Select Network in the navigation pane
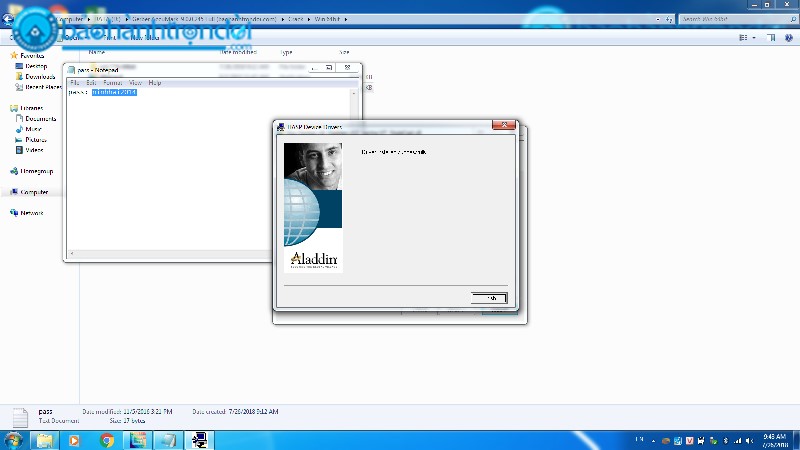This screenshot has height=450, width=800. pos(32,213)
